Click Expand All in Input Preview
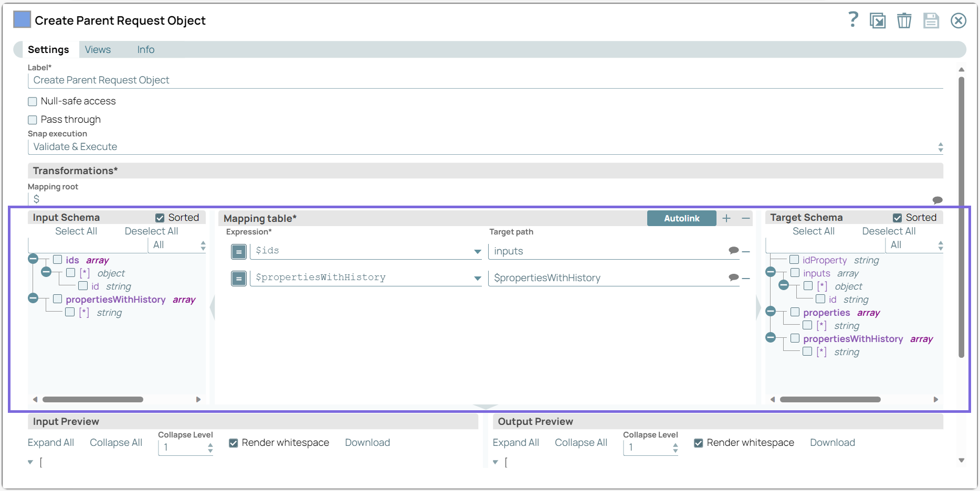 (x=51, y=443)
